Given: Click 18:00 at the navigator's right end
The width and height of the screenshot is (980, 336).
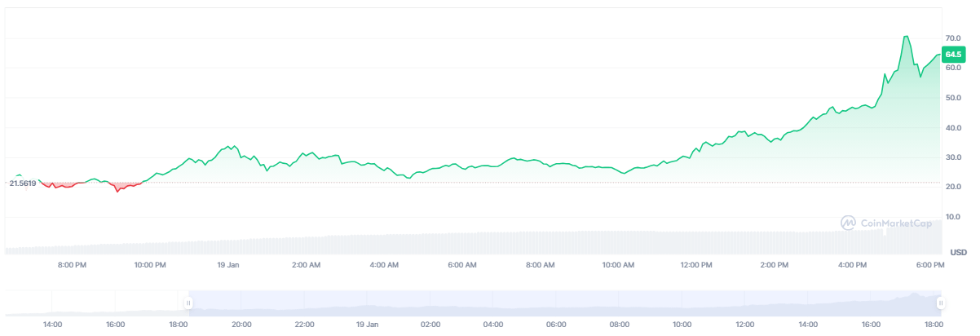Looking at the screenshot, I should pyautogui.click(x=934, y=325).
